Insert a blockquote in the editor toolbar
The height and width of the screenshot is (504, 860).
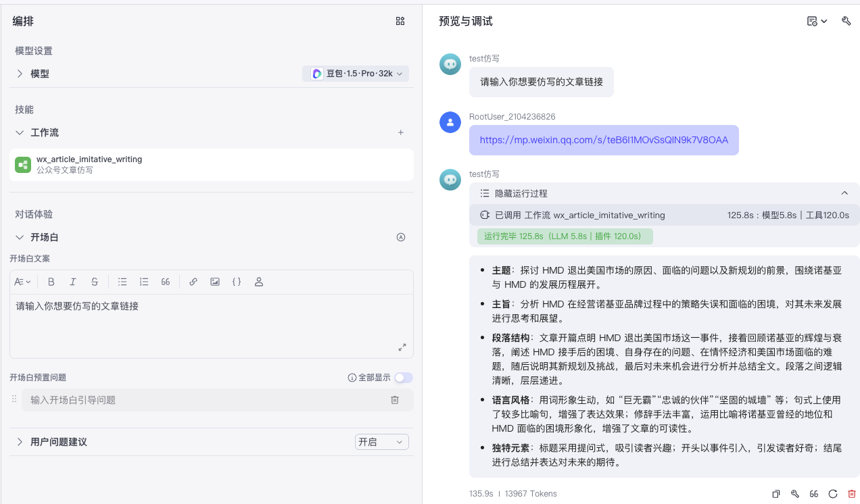tap(166, 282)
